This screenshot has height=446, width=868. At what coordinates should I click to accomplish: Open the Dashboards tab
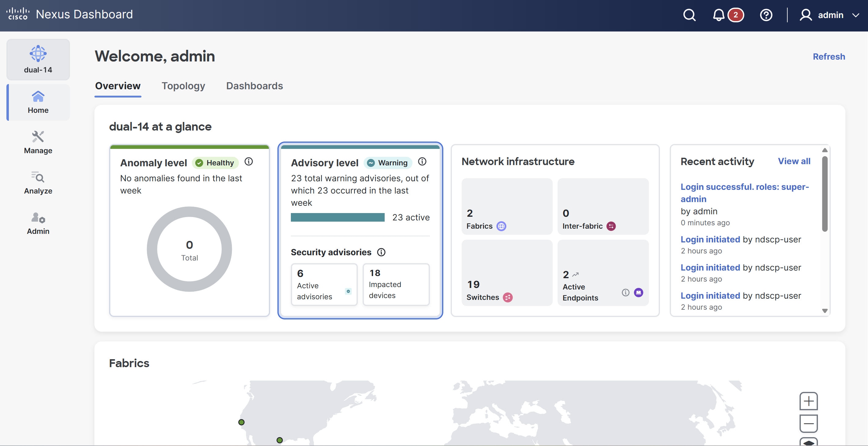[255, 86]
